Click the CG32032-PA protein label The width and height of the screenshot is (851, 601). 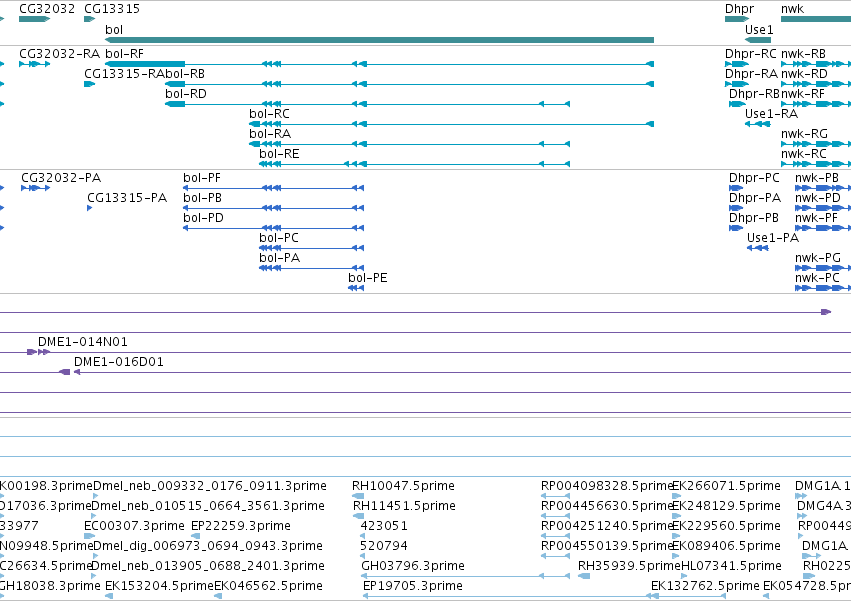click(x=61, y=178)
